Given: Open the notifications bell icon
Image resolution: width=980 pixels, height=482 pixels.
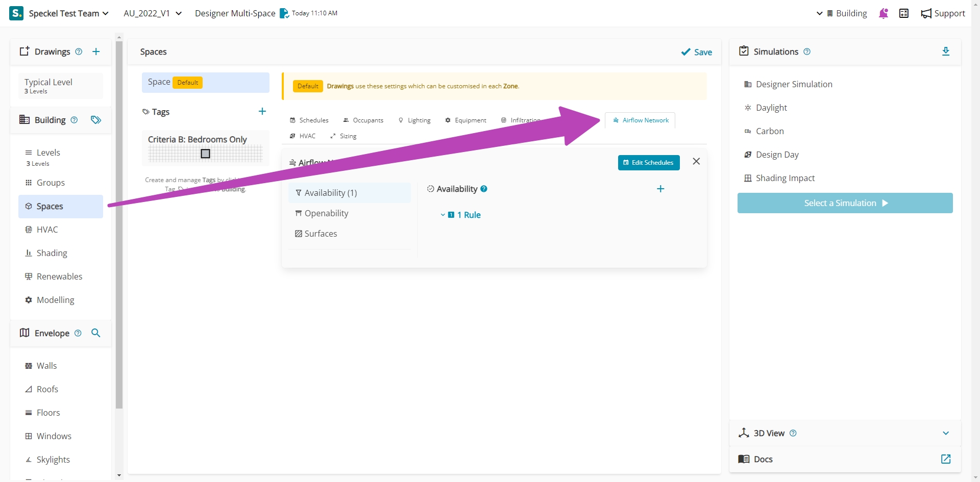Looking at the screenshot, I should click(x=884, y=13).
